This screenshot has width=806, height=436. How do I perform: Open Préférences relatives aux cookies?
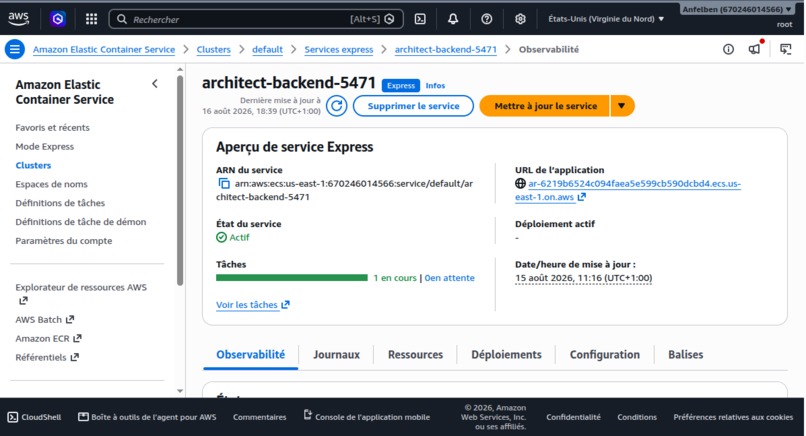[733, 417]
